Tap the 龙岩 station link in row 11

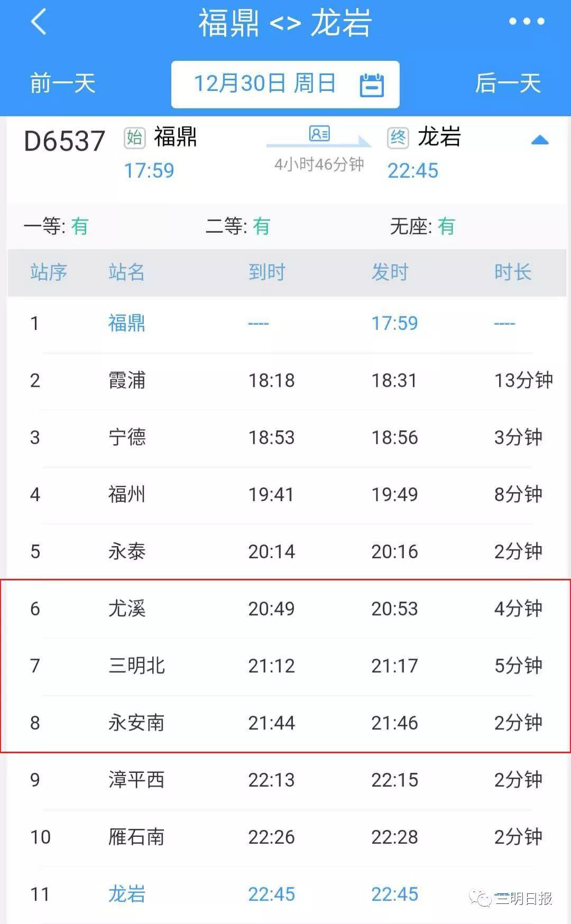click(127, 894)
